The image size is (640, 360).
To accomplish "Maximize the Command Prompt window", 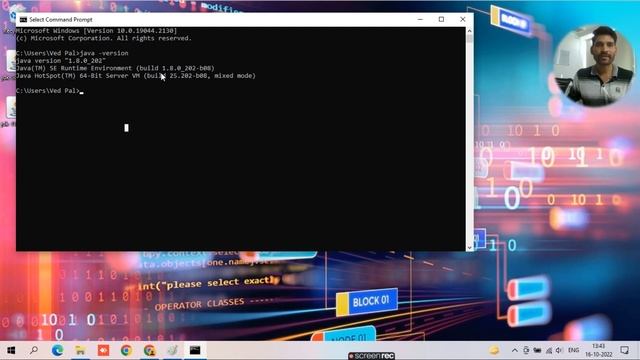I will click(442, 19).
